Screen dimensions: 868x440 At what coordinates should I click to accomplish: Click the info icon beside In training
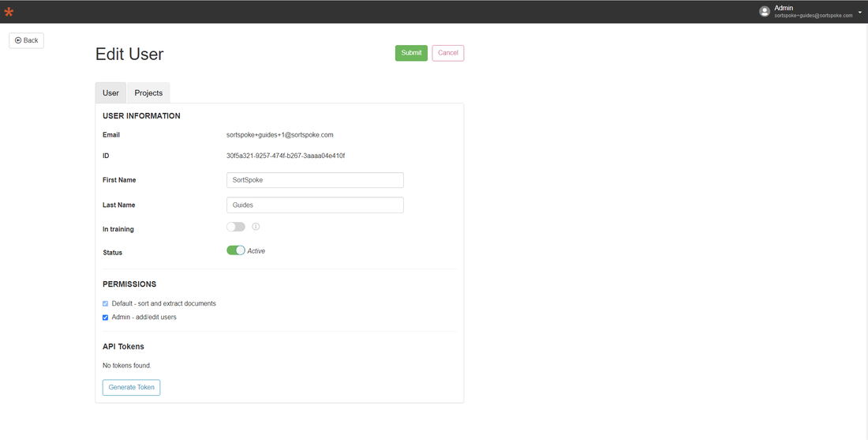coord(256,227)
